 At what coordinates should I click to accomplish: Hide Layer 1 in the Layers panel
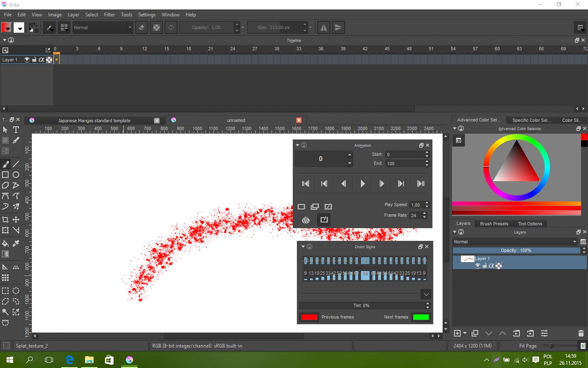pyautogui.click(x=477, y=266)
